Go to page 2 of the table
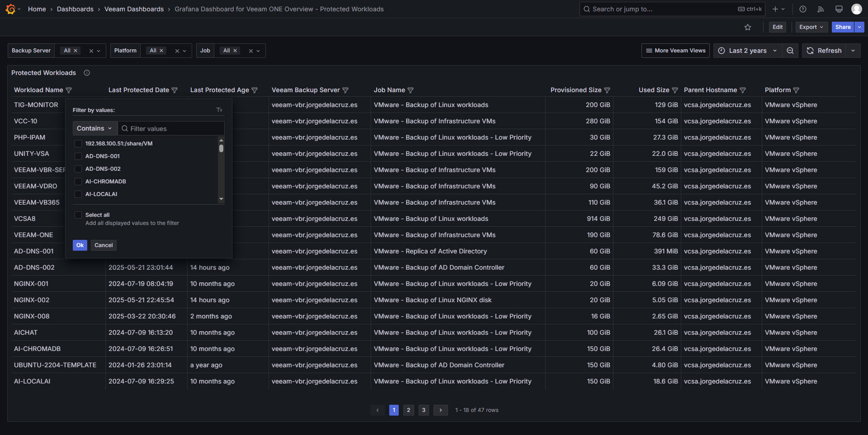Viewport: 868px width, 435px height. pyautogui.click(x=409, y=410)
